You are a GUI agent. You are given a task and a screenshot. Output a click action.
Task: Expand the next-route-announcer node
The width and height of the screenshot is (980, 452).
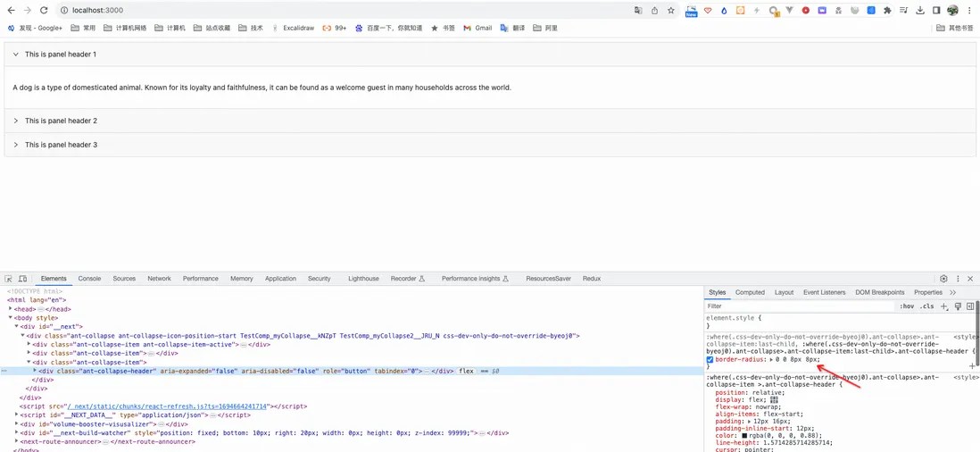(17, 441)
